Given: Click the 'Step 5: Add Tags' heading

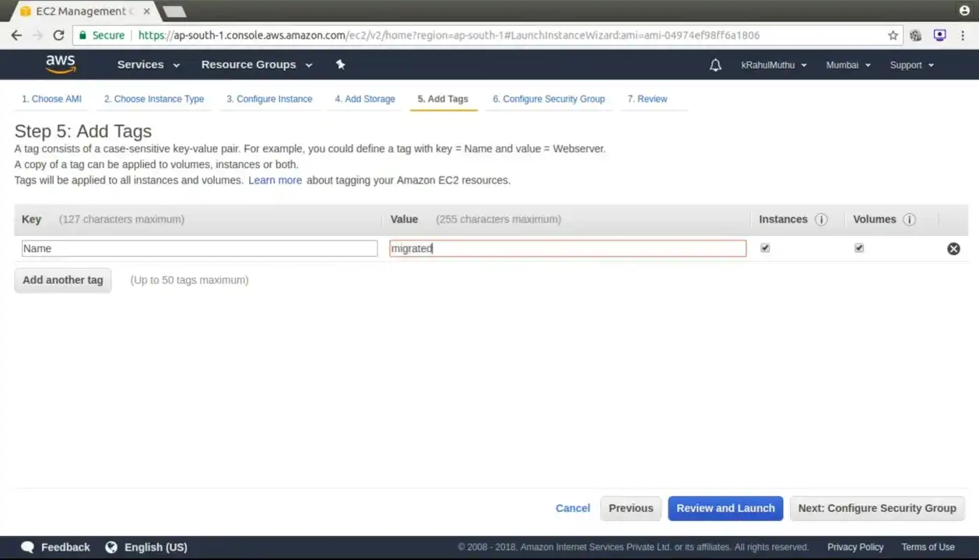Looking at the screenshot, I should coord(83,131).
